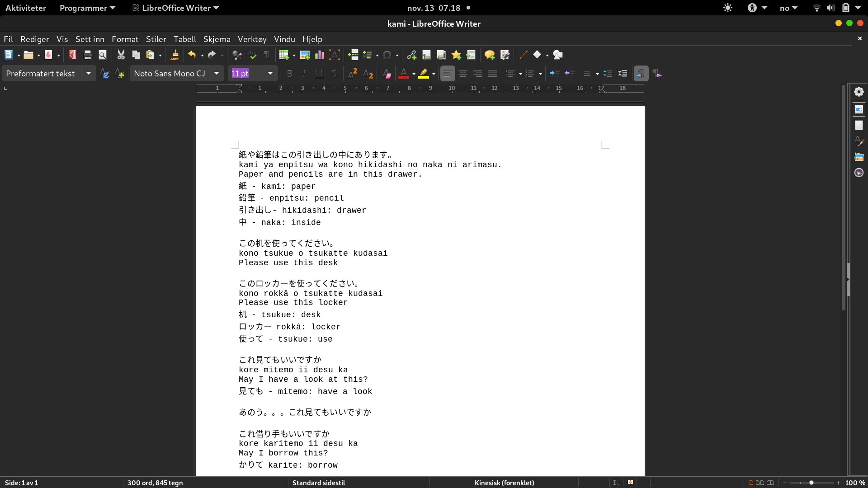Toggle Formatting Marks pilcrow
This screenshot has height=488, width=868.
(x=267, y=55)
